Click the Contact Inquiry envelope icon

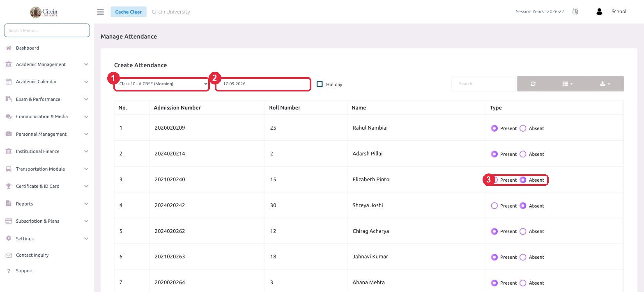coord(9,255)
